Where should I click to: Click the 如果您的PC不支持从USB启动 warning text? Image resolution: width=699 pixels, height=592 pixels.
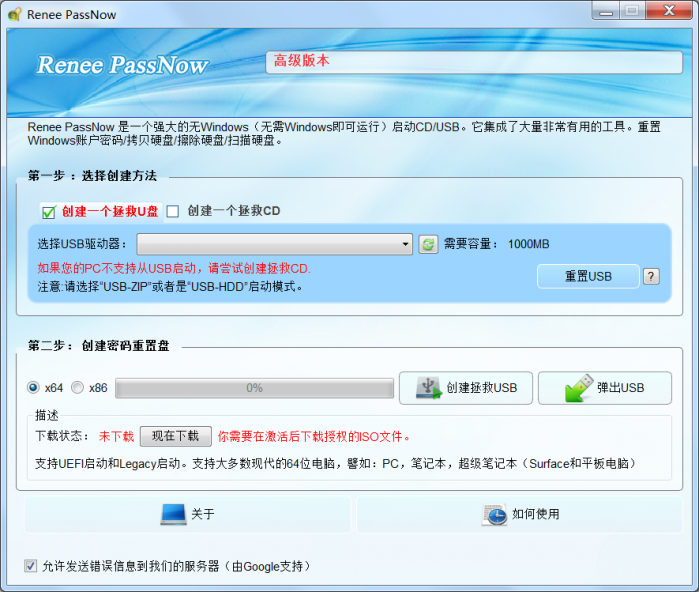(174, 268)
